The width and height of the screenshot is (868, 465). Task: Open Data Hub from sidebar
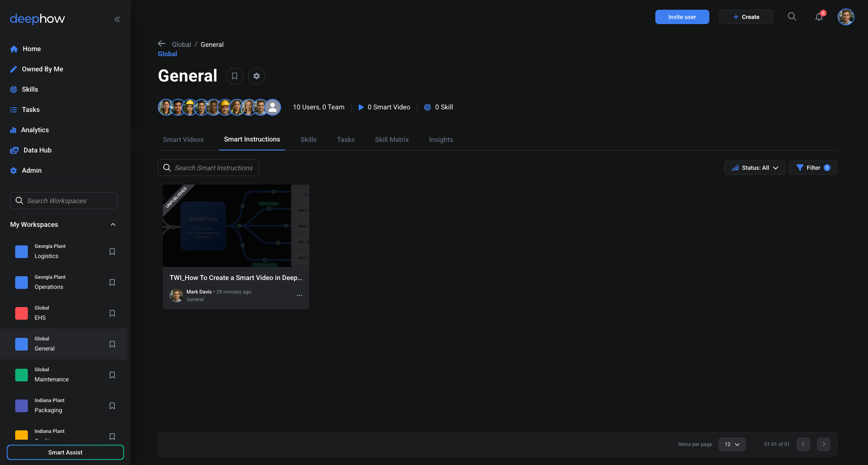pyautogui.click(x=37, y=150)
